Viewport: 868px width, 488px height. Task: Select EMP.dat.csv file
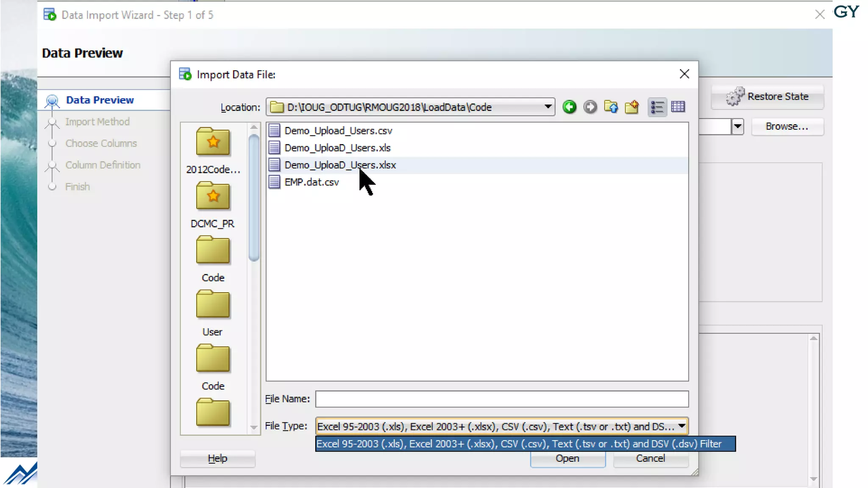[312, 182]
